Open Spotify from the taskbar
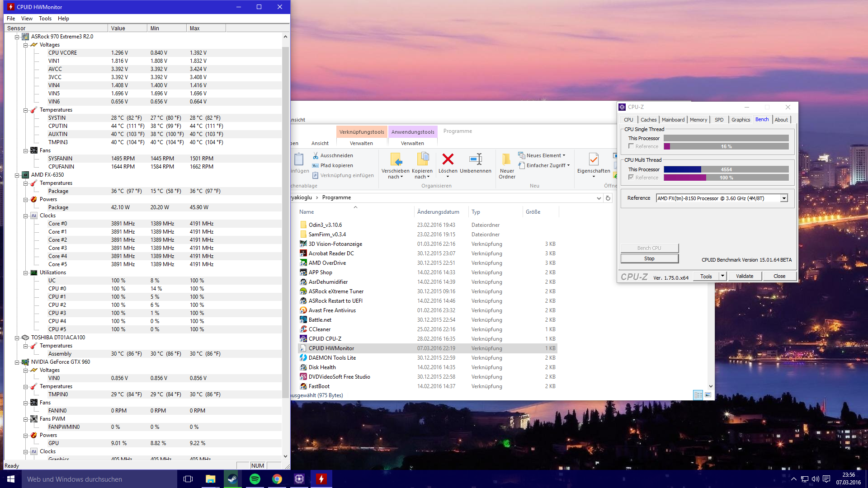 255,479
